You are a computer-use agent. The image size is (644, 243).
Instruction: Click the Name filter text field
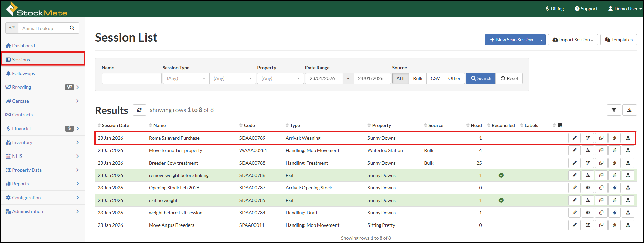pyautogui.click(x=132, y=78)
